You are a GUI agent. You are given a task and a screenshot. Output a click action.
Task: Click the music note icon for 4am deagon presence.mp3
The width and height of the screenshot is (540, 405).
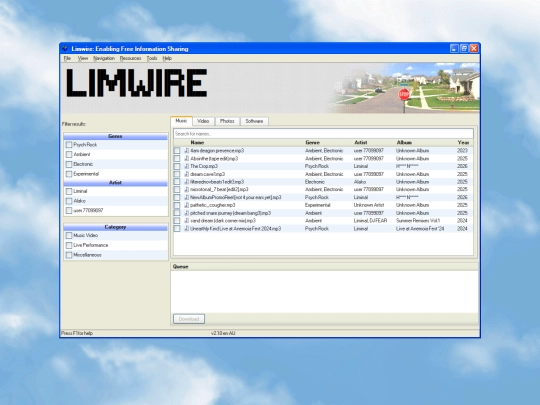click(x=186, y=150)
